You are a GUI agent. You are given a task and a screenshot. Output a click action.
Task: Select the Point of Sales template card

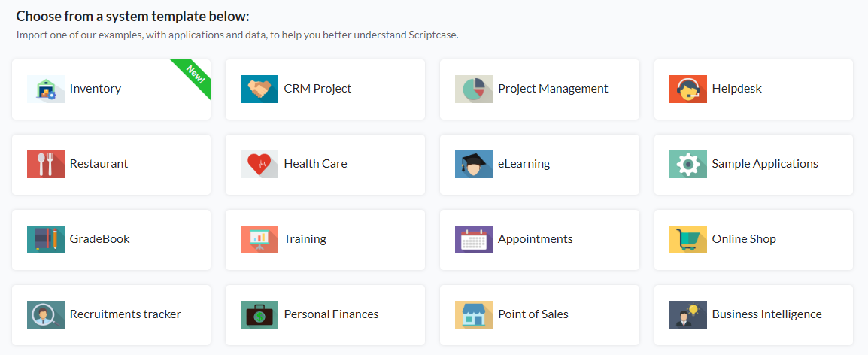[x=539, y=315]
